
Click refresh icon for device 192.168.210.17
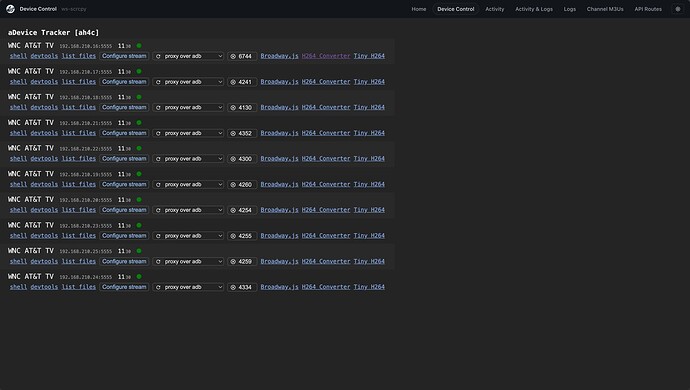tap(158, 82)
